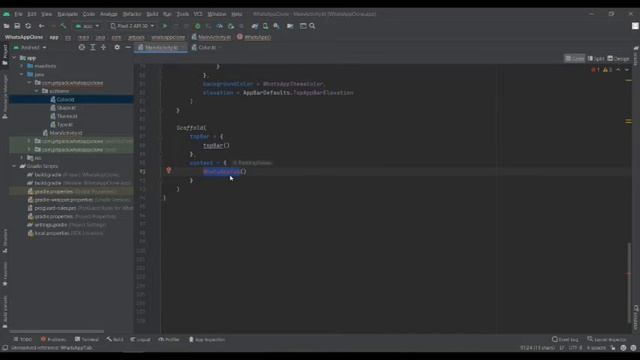Select the Code editor view mode

pos(574,59)
